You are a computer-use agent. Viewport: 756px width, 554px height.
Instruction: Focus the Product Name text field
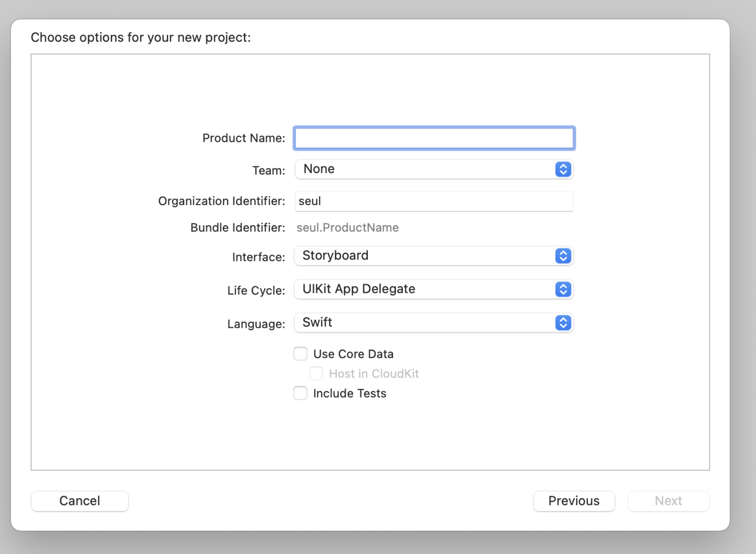pyautogui.click(x=434, y=138)
